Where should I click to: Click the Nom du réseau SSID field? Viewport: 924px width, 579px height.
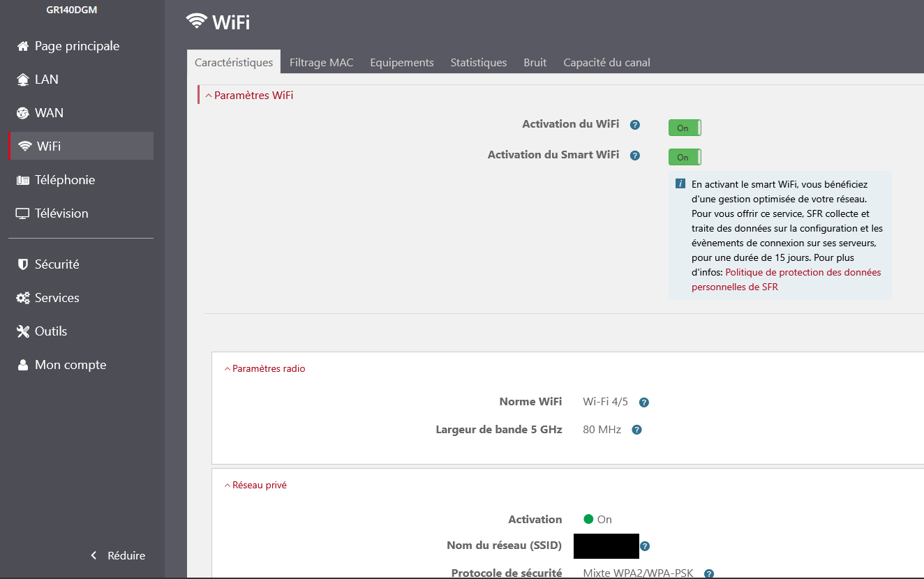pyautogui.click(x=606, y=546)
